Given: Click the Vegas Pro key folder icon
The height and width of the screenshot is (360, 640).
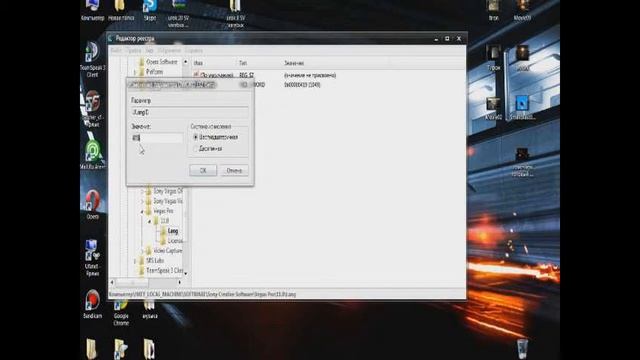Looking at the screenshot, I should click(x=149, y=211).
